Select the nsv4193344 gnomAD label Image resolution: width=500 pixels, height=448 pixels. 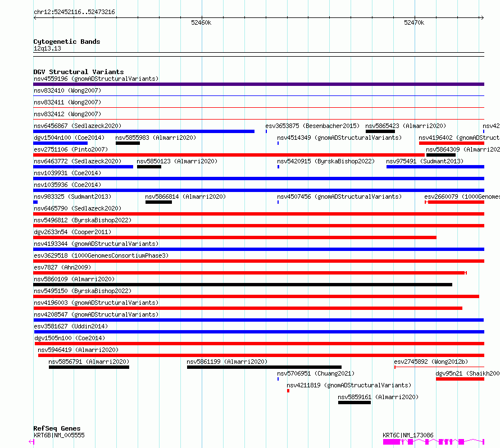tap(96, 244)
